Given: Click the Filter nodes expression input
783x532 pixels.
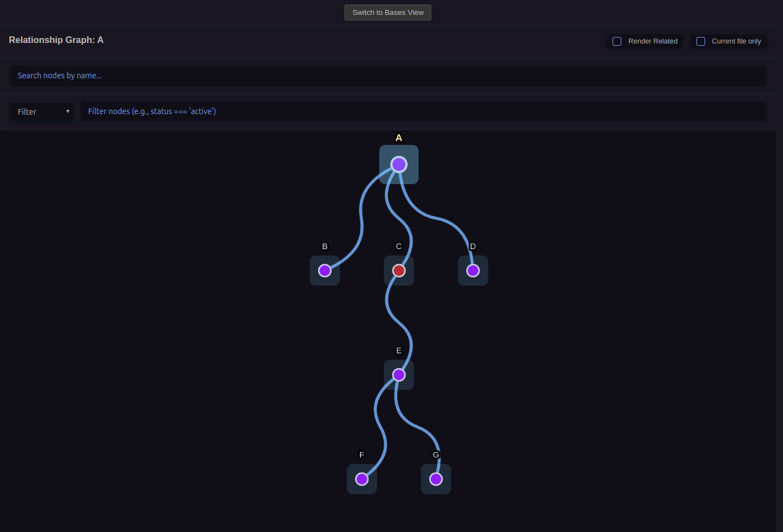Looking at the screenshot, I should click(x=423, y=111).
